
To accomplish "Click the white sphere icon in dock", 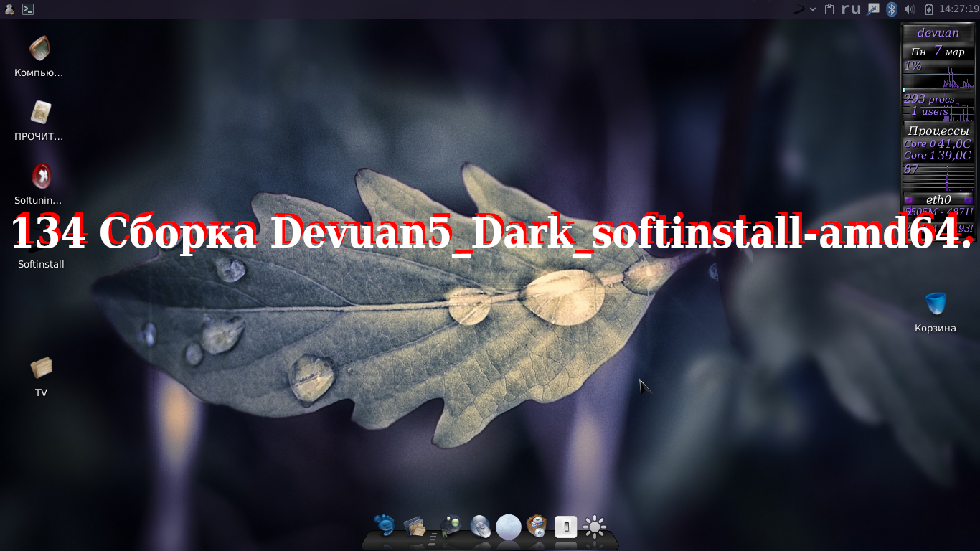I will point(509,527).
